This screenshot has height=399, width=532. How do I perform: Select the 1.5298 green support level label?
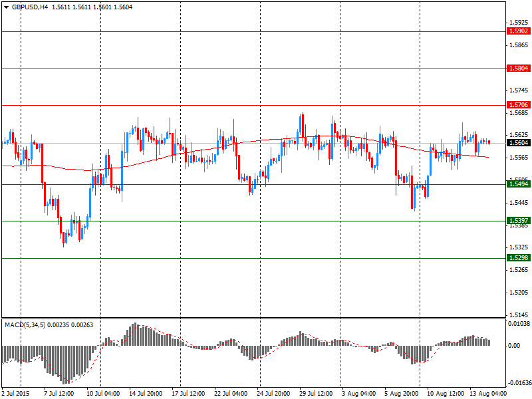[x=519, y=258]
